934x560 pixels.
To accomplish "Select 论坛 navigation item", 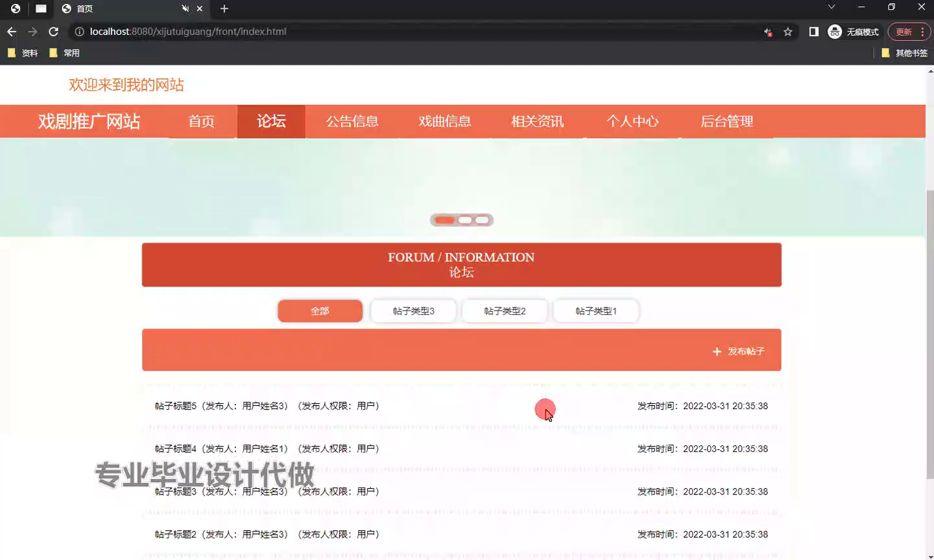I will coord(271,121).
